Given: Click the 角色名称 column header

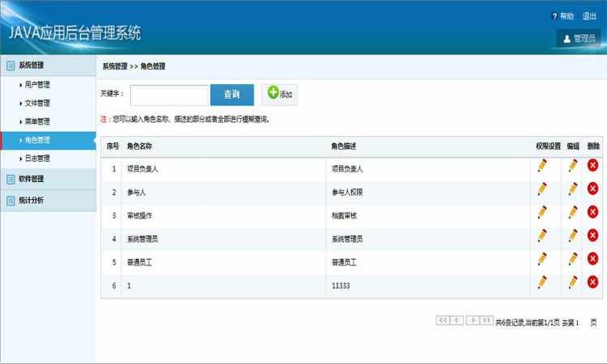Looking at the screenshot, I should (139, 146).
